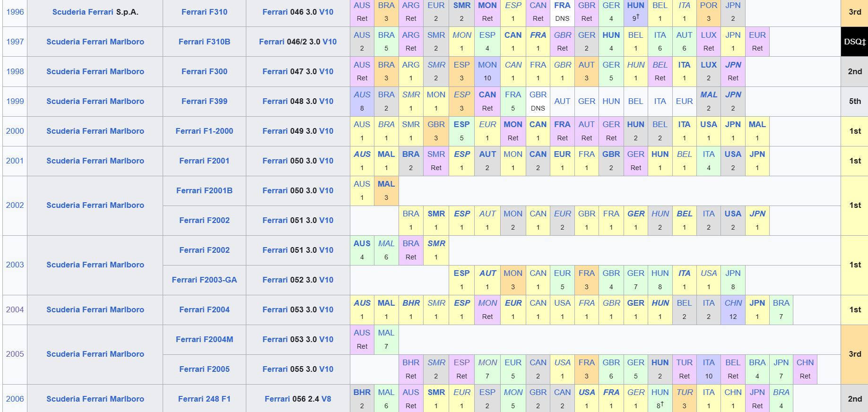Click the Ferrari 056 2.4 V8 engine
Screen dimensions: 868x412
298,399
